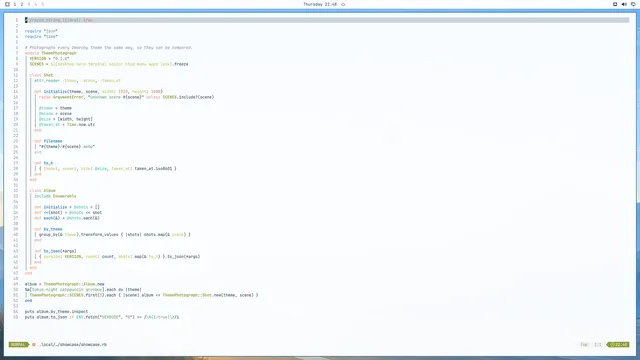Click the def <<(shot) line

point(68,213)
